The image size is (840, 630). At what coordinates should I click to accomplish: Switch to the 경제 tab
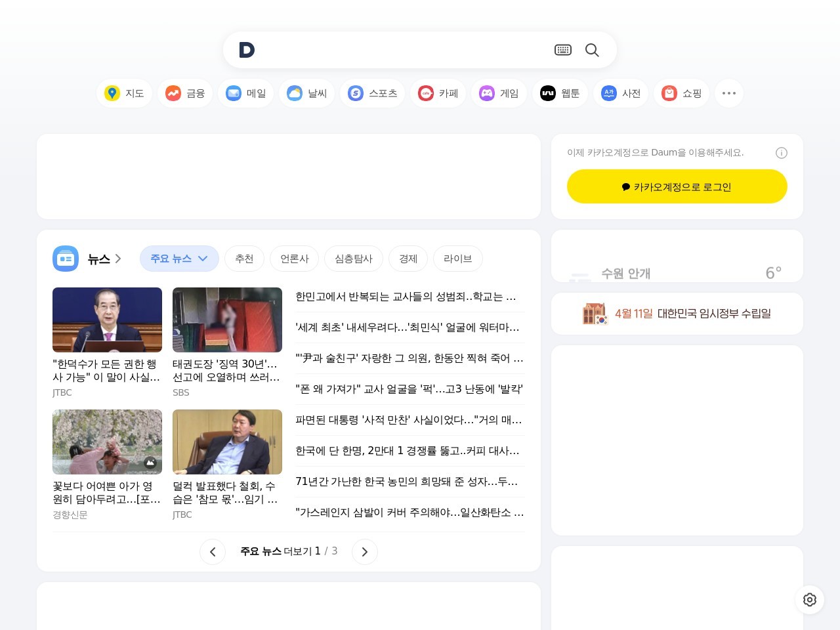[x=408, y=259]
